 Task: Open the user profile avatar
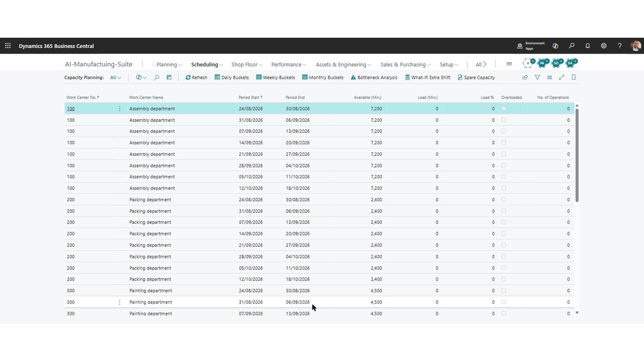[635, 46]
